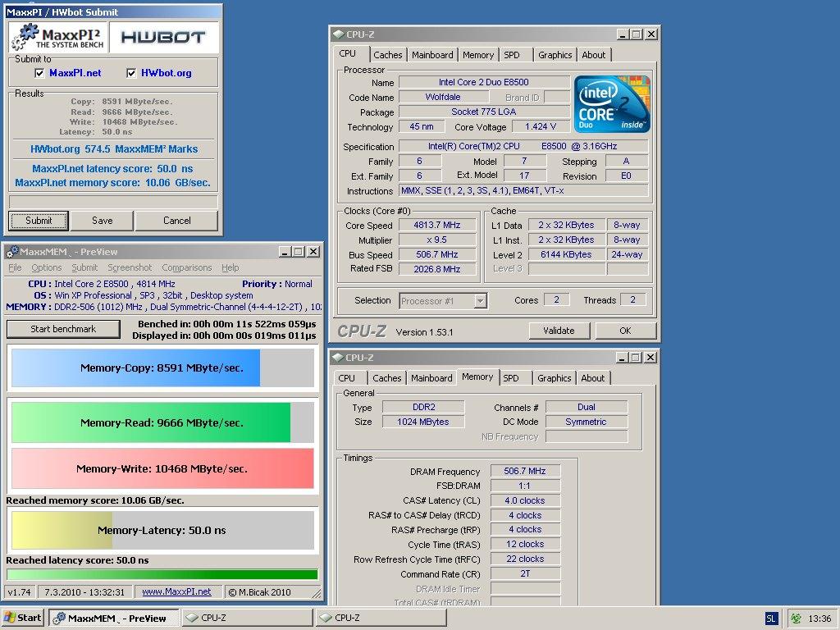Click the Command Rate 2T value
This screenshot has width=840, height=630.
pos(525,573)
